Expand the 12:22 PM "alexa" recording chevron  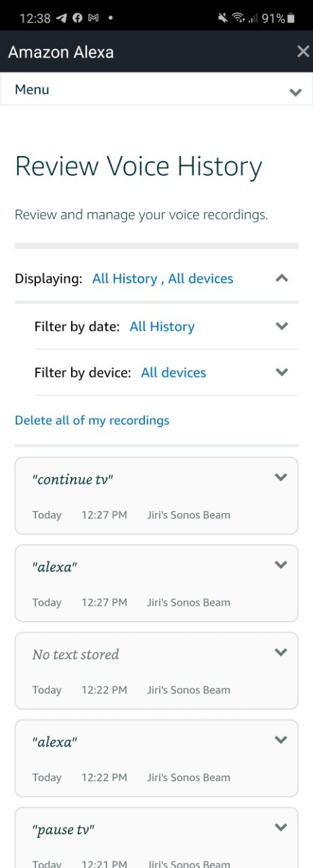pyautogui.click(x=281, y=740)
